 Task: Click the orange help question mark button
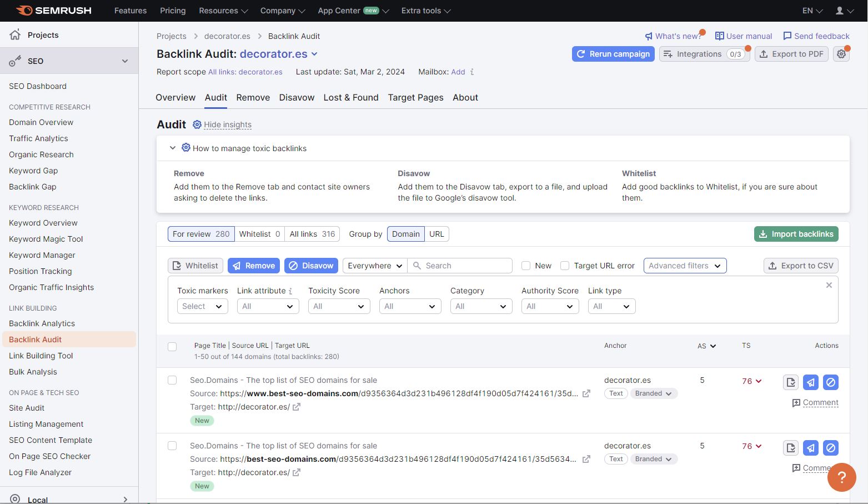841,477
